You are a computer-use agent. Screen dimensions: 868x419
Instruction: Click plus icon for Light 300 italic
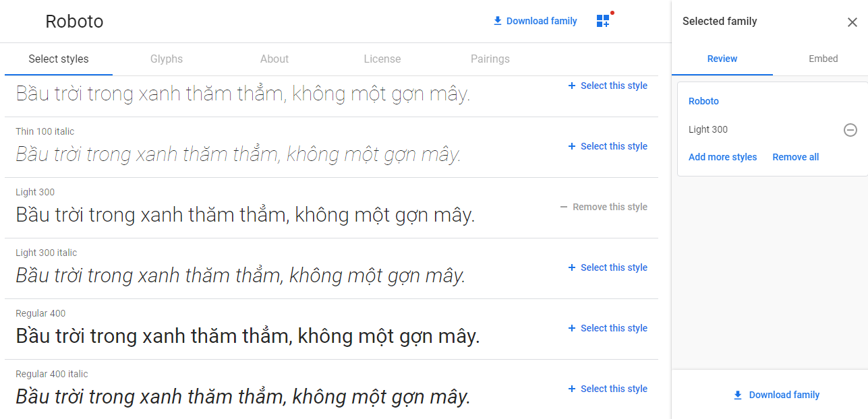point(572,267)
